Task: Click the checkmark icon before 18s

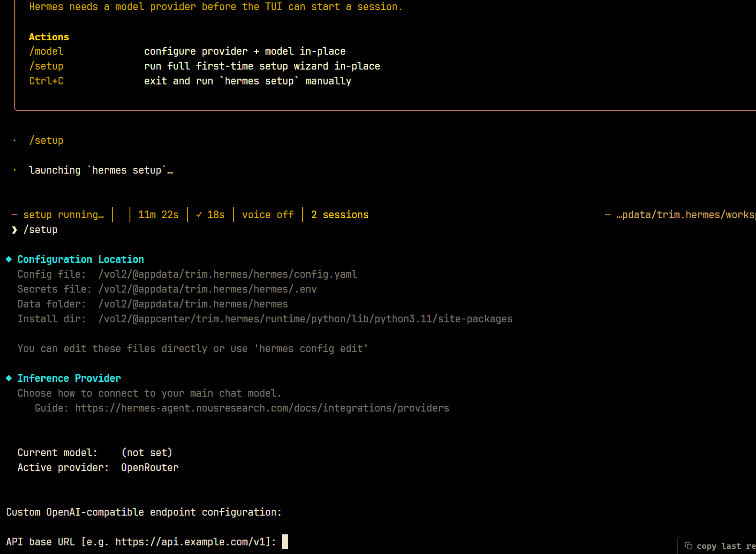Action: (199, 215)
